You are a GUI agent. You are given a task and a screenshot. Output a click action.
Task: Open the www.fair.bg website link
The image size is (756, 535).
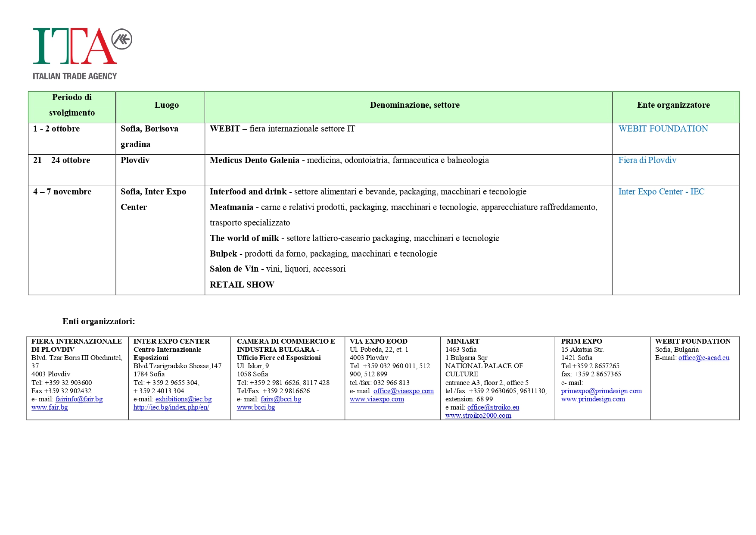50,407
